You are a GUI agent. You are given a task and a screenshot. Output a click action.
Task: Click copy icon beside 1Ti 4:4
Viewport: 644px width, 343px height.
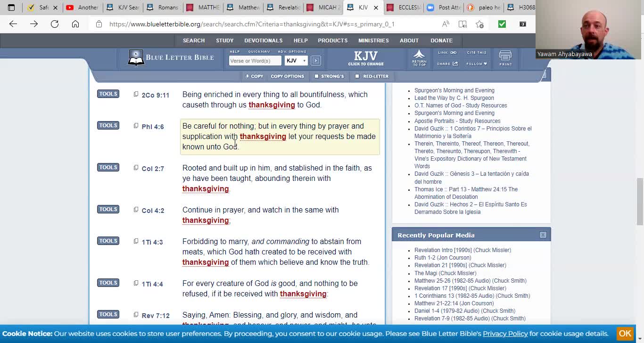[136, 283]
